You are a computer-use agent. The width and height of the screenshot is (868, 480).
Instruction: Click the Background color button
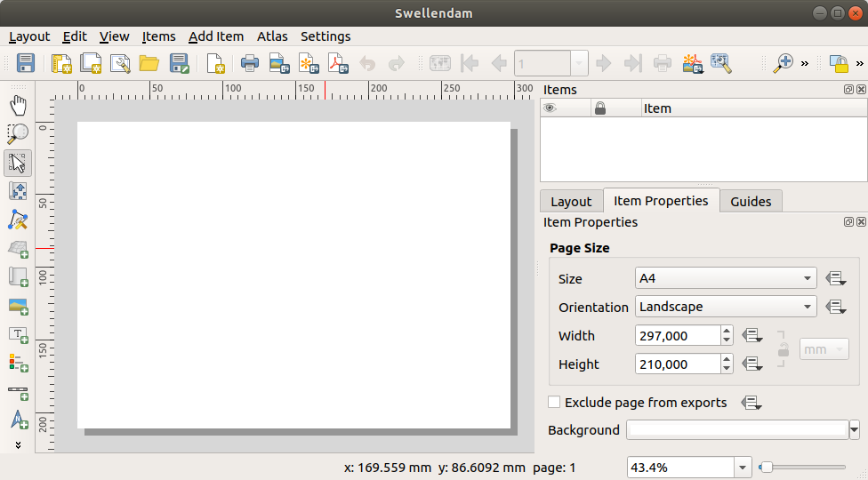pos(737,430)
